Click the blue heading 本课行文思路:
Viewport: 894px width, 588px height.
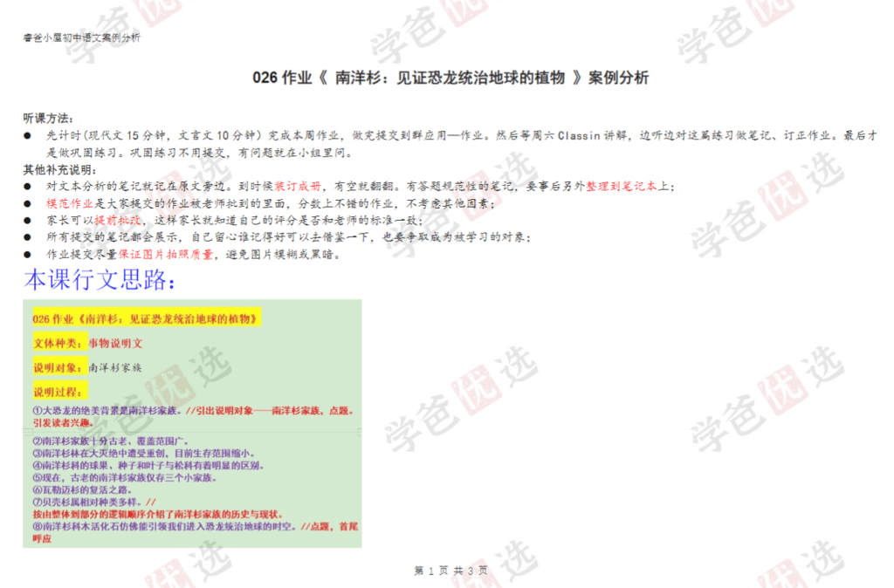tap(100, 280)
